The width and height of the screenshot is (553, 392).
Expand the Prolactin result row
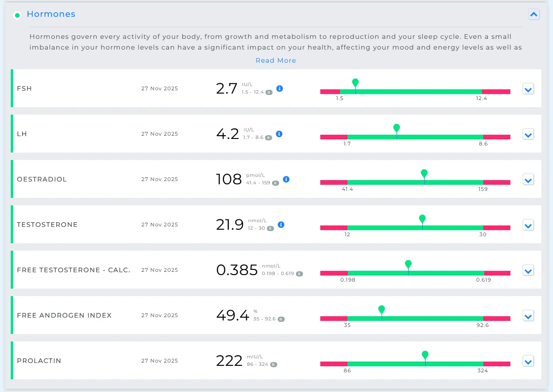(528, 361)
